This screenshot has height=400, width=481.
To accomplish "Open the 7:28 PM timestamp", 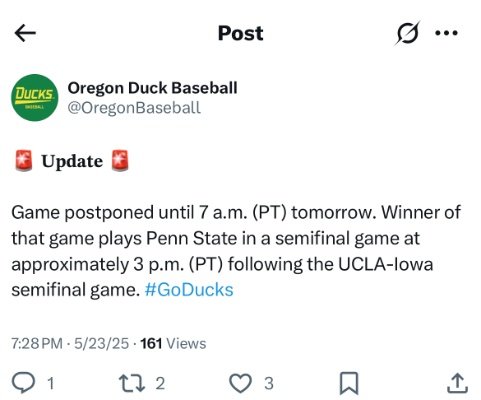I will pos(37,344).
